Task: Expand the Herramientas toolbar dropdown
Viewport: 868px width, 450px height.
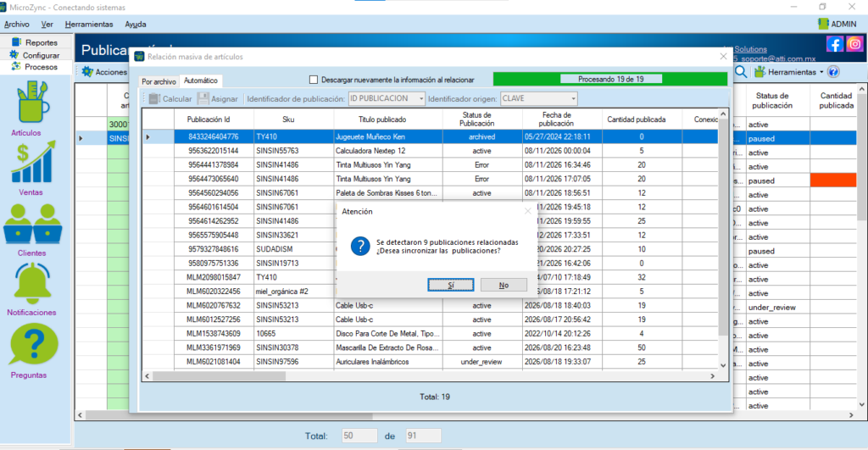Action: tap(821, 73)
